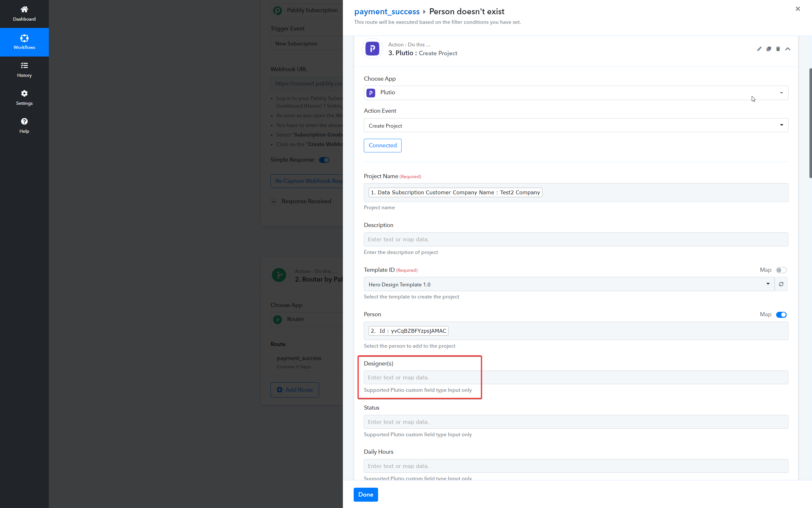Click the Webhook URL field
Viewport: 812px width, 508px height.
pyautogui.click(x=307, y=83)
